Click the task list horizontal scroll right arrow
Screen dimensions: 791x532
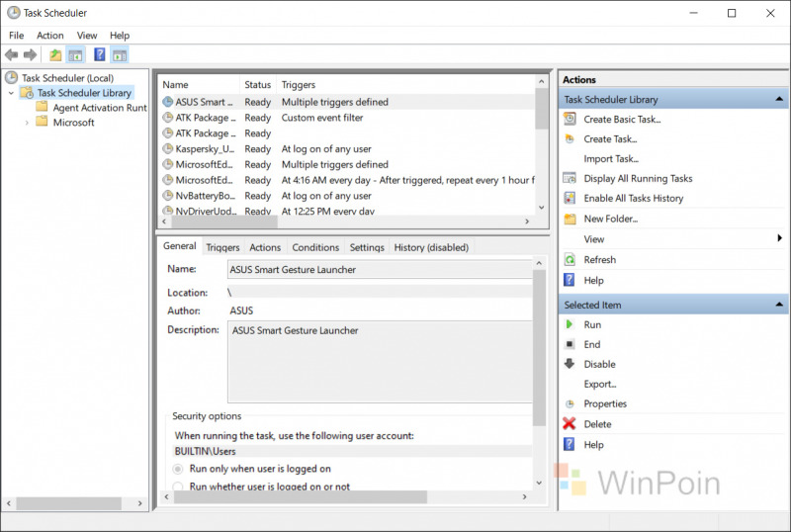coord(527,222)
